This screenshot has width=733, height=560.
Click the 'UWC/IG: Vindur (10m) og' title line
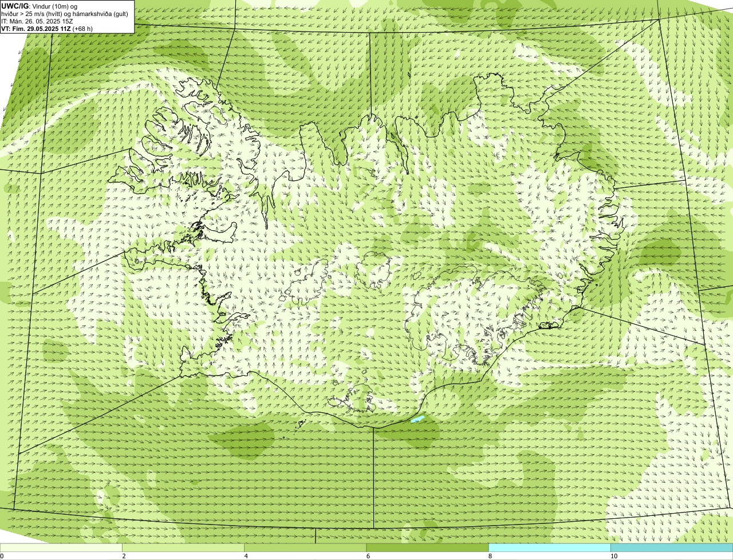tap(40, 6)
